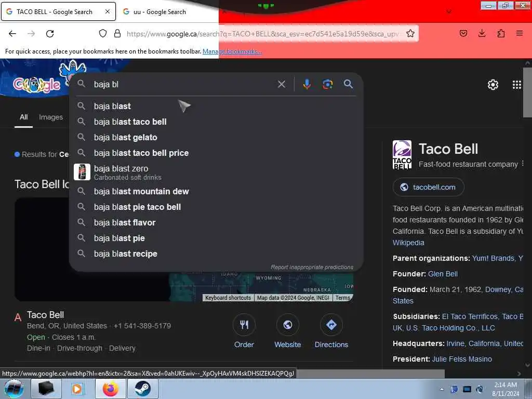The width and height of the screenshot is (532, 399).
Task: Open the Wikipedia link
Action: (408, 243)
